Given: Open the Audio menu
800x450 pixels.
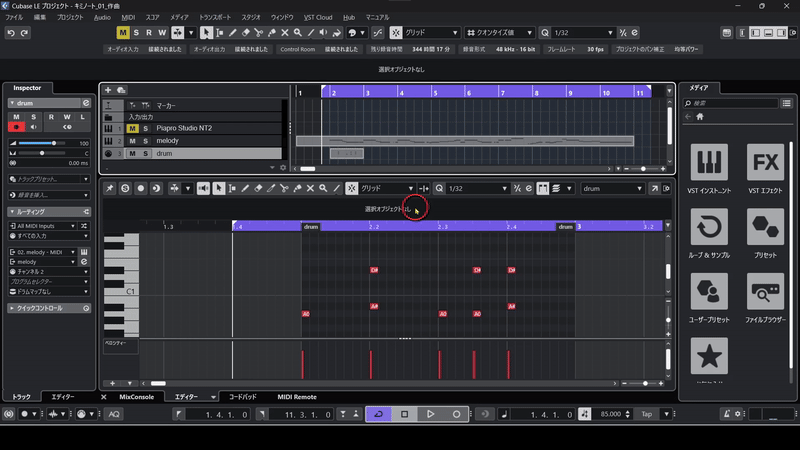Looking at the screenshot, I should coord(102,17).
